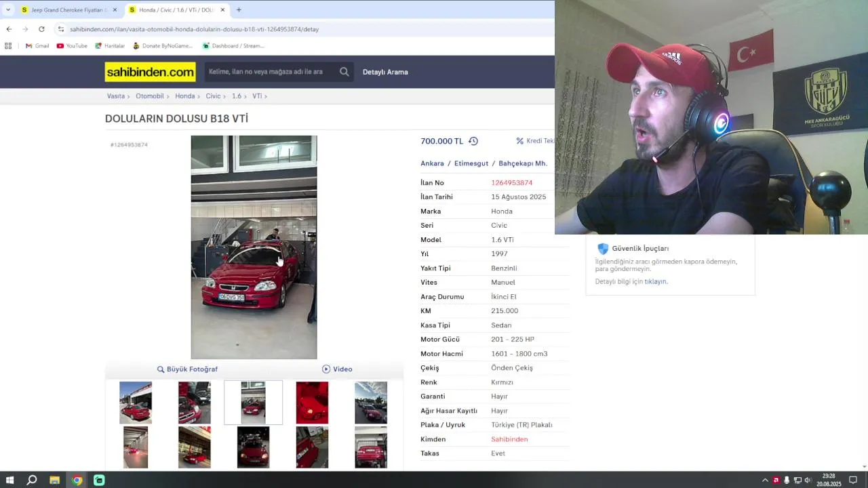The width and height of the screenshot is (868, 488).
Task: Go to Honda breadcrumb
Action: tap(184, 96)
